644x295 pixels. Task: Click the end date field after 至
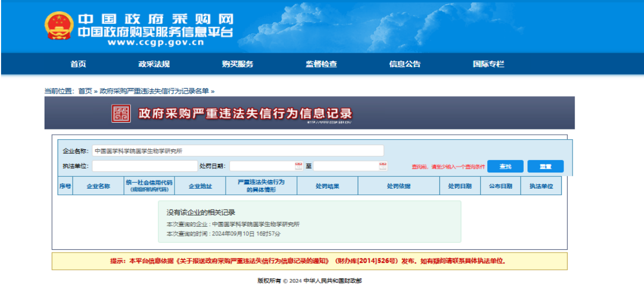pos(350,166)
